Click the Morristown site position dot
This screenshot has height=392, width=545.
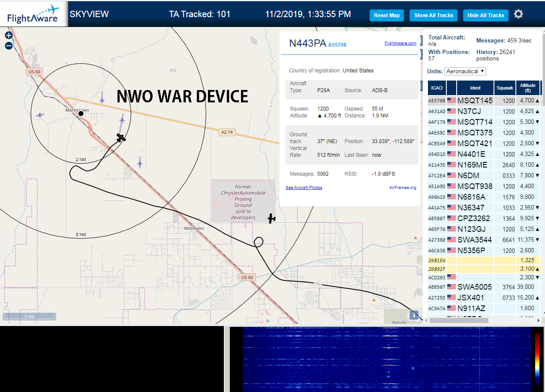pos(81,113)
